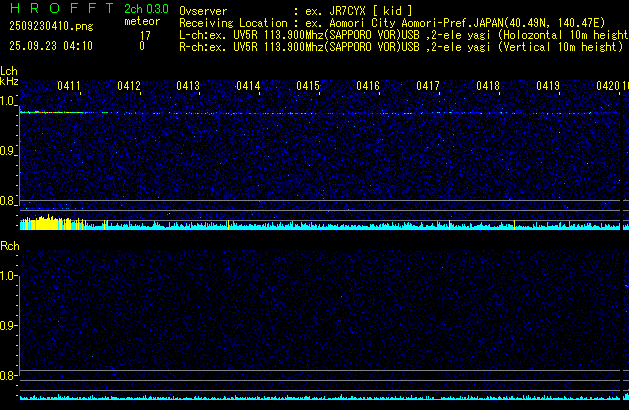The width and height of the screenshot is (629, 410).
Task: Select the Receiving Location Aomori City text
Action: click(400, 22)
